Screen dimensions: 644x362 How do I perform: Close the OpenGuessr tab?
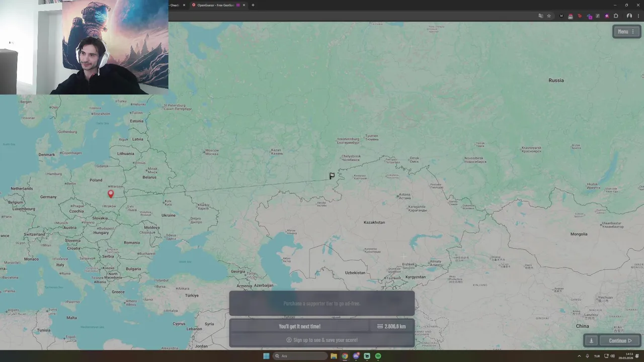(244, 5)
